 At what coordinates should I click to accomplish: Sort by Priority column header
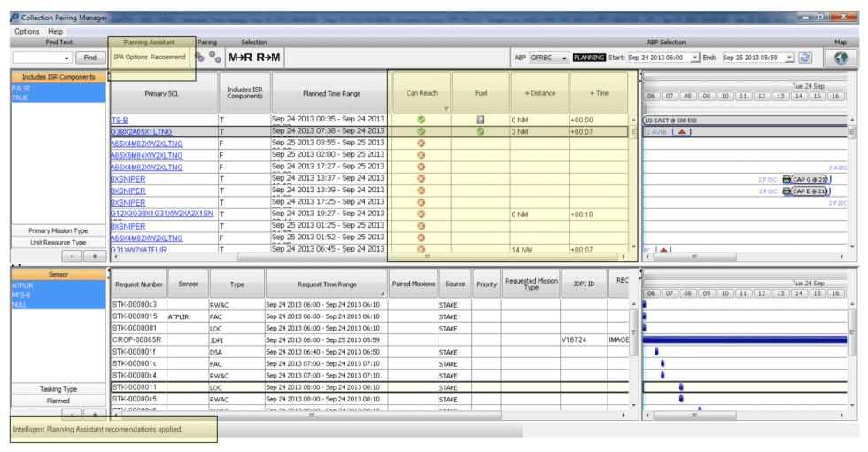[486, 284]
